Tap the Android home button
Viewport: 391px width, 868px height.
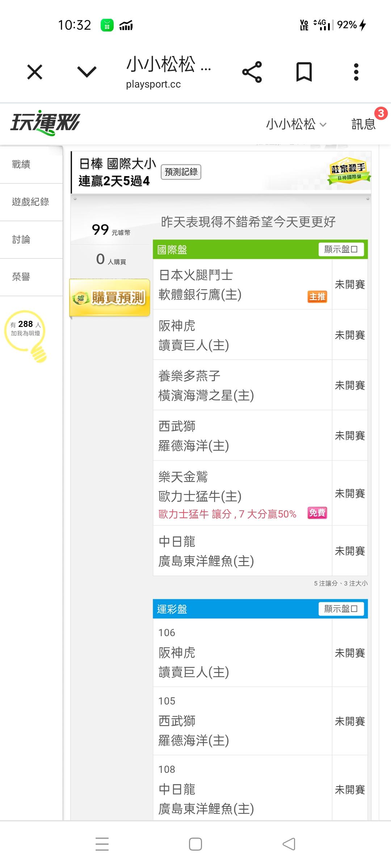click(195, 844)
